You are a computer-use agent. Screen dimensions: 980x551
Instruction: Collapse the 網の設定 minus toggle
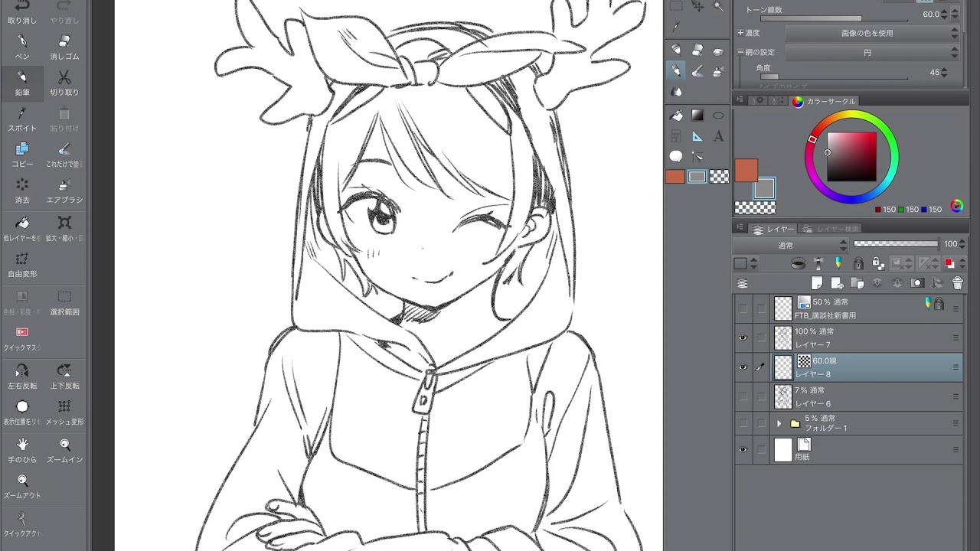740,52
